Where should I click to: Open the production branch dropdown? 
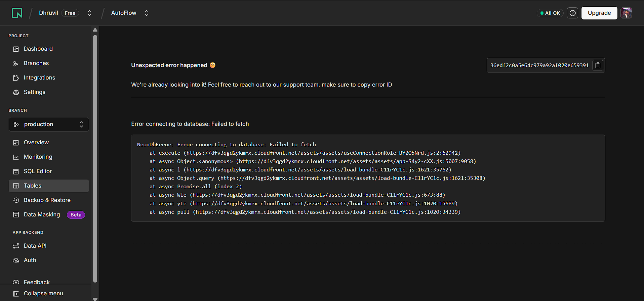click(49, 124)
